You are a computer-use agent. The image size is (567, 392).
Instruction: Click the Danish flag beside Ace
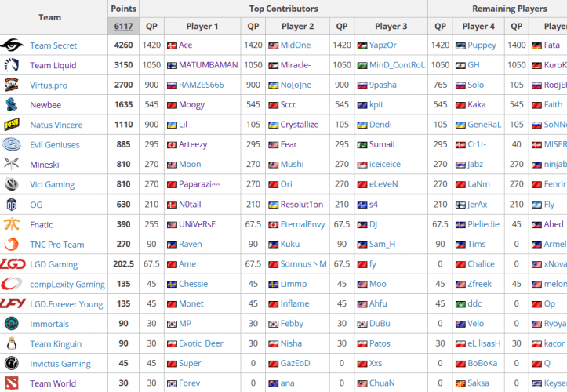[x=172, y=45]
